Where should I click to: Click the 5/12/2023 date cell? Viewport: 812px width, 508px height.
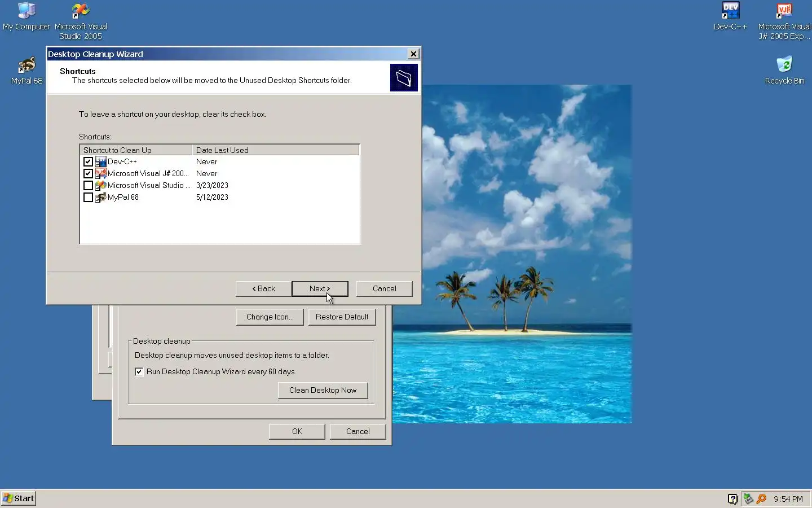click(212, 198)
